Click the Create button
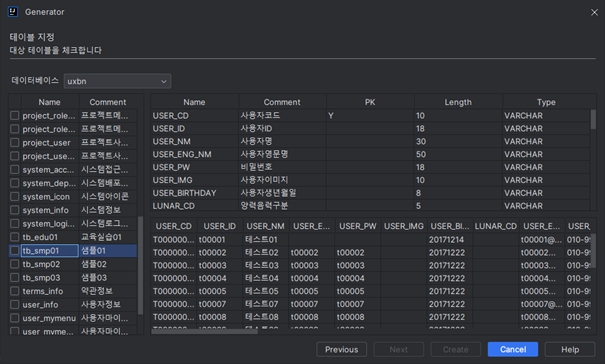The height and width of the screenshot is (364, 605). tap(456, 349)
